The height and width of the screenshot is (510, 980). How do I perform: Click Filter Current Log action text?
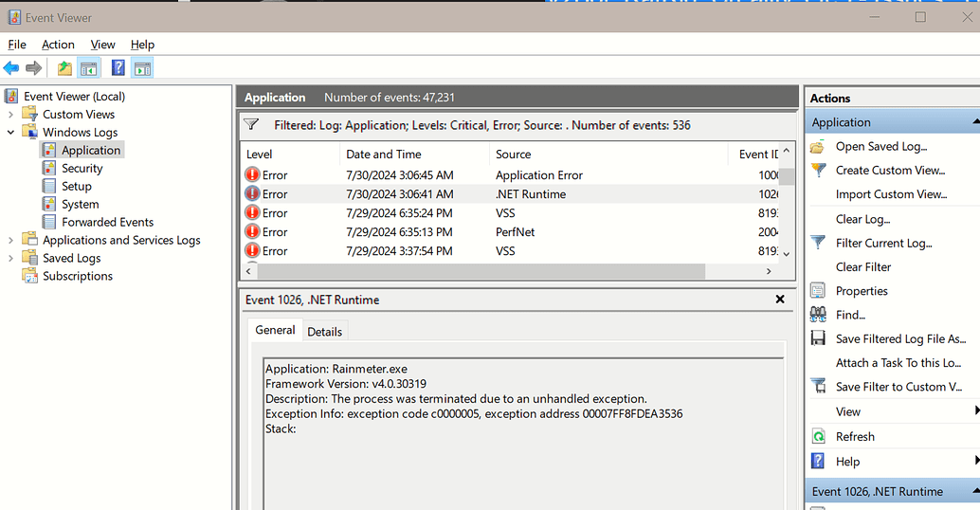pyautogui.click(x=883, y=243)
